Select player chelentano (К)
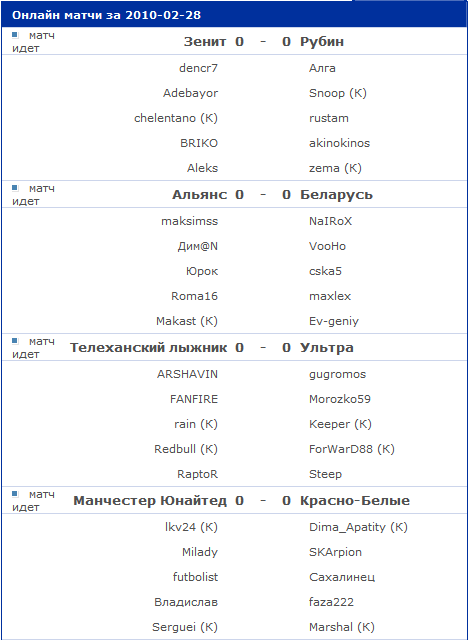 176,118
